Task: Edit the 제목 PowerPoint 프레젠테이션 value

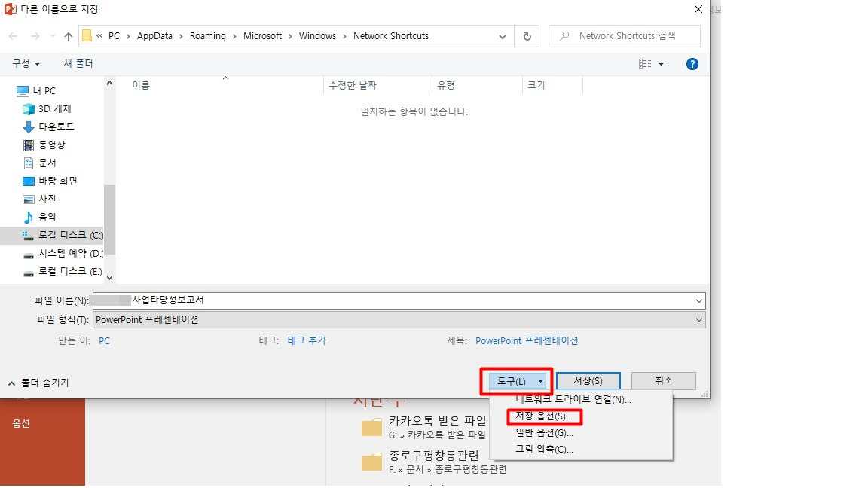Action: (x=527, y=341)
